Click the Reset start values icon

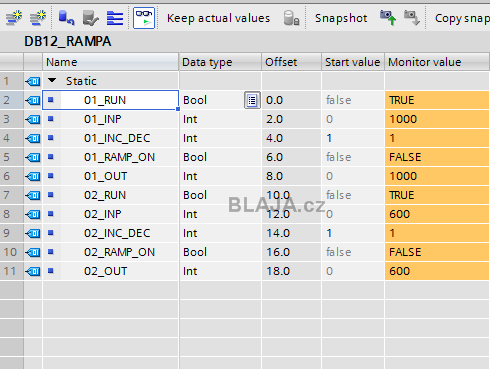[66, 18]
